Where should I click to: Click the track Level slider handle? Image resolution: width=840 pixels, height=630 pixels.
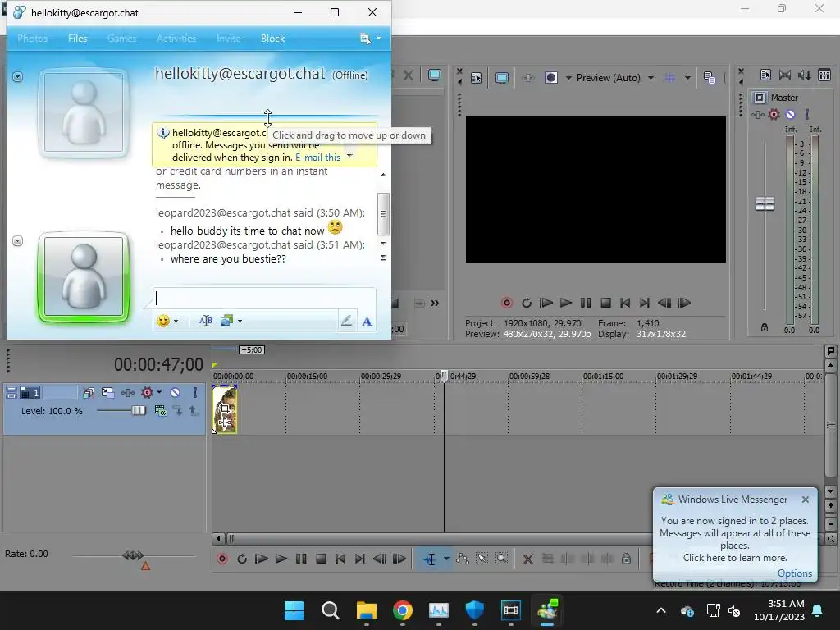(x=138, y=410)
